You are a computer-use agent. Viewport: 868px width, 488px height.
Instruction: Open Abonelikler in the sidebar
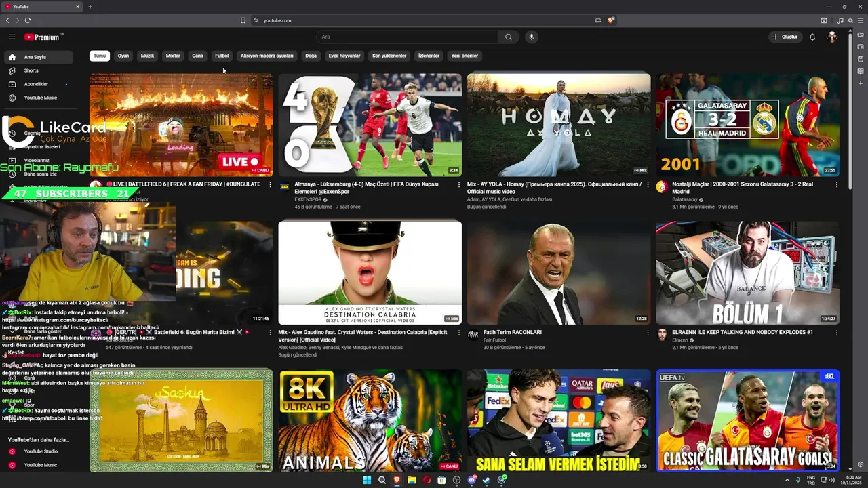tap(37, 84)
